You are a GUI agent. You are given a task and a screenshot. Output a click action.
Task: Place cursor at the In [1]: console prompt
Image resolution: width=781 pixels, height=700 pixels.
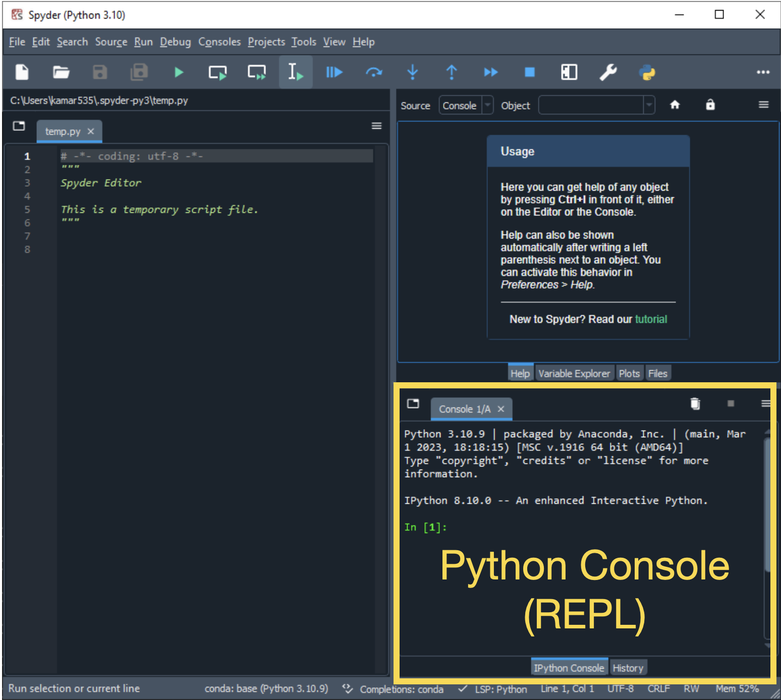pyautogui.click(x=426, y=527)
